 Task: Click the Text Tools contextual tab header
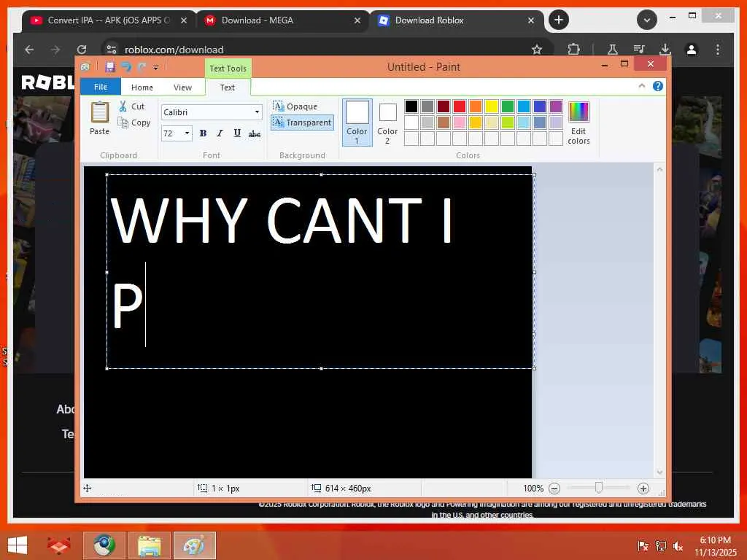228,69
